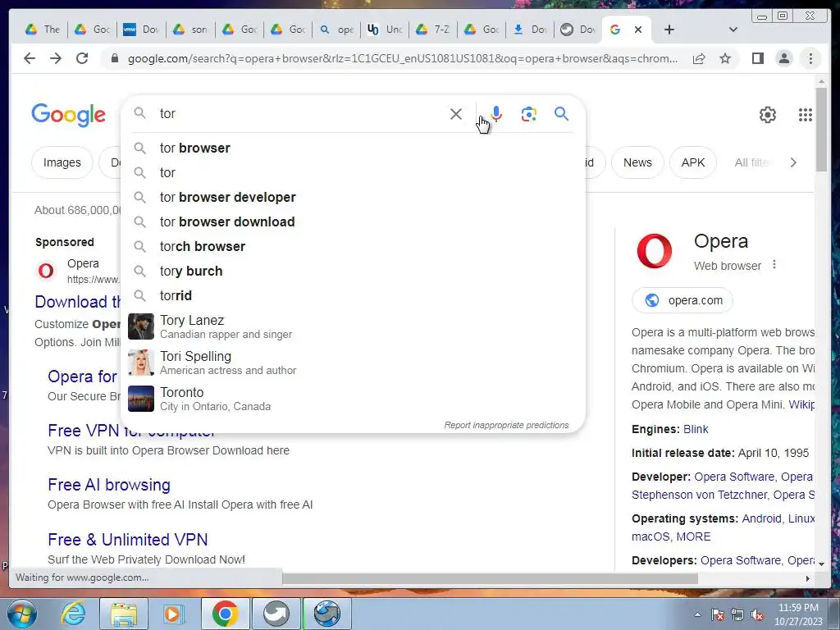The image size is (840, 630).
Task: Open a new browser tab
Action: coord(669,30)
